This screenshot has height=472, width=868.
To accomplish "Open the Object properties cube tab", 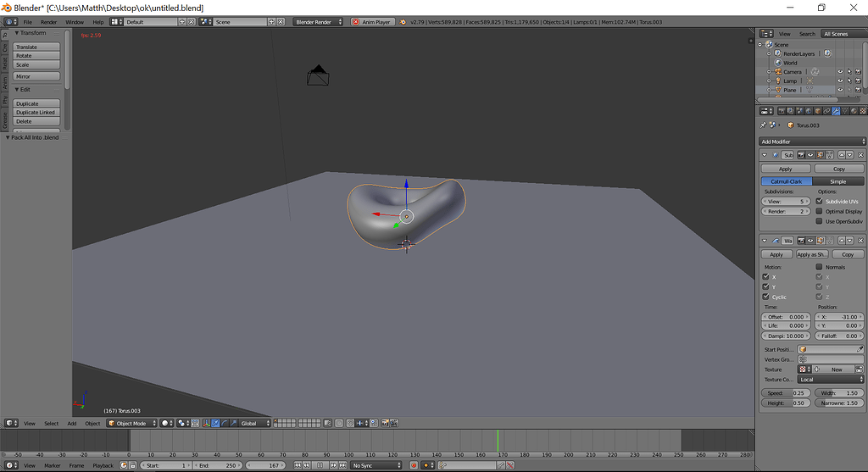I will pos(818,111).
